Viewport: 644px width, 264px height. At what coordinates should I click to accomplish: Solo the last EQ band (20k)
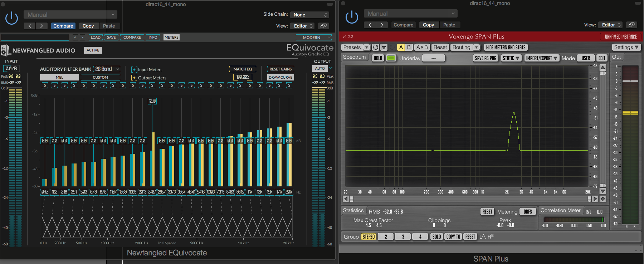(289, 85)
